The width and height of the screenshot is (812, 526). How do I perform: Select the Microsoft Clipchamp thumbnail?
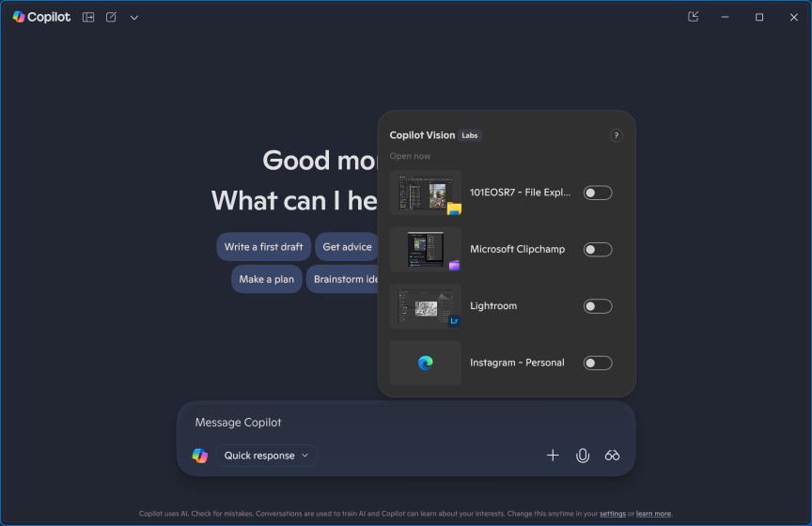click(426, 250)
